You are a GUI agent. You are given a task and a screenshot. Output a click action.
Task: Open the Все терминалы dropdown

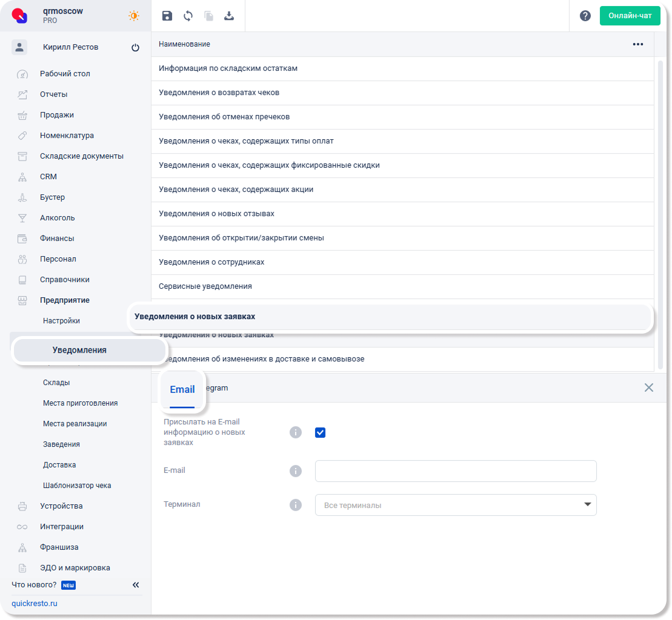(x=456, y=505)
